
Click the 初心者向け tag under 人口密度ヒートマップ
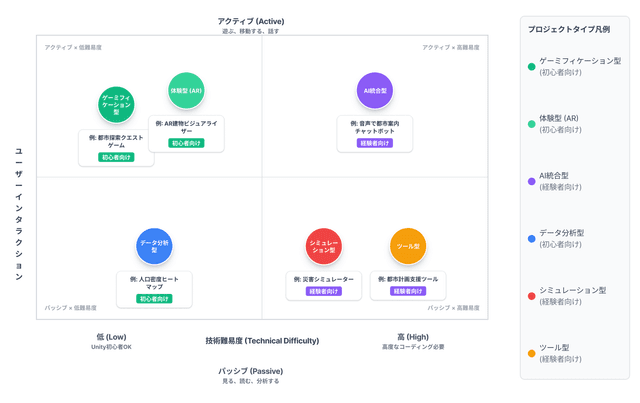[154, 299]
